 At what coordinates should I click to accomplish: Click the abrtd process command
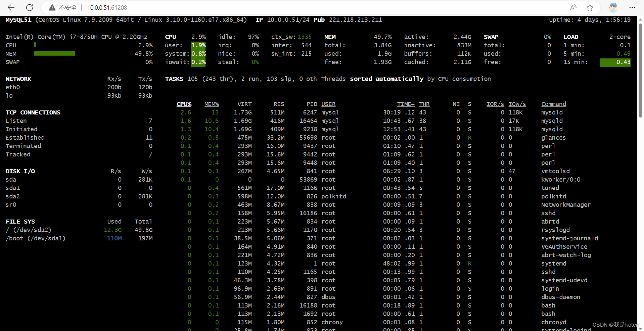[550, 222]
